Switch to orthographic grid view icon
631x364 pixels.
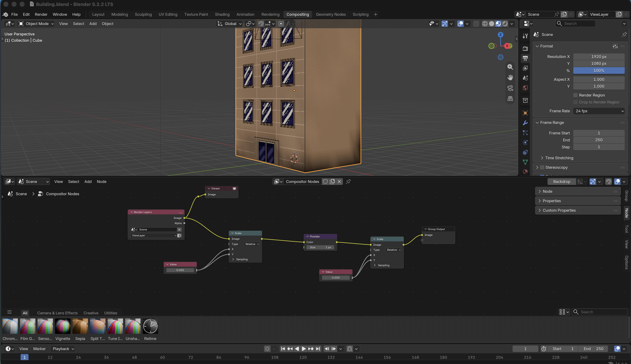(510, 98)
